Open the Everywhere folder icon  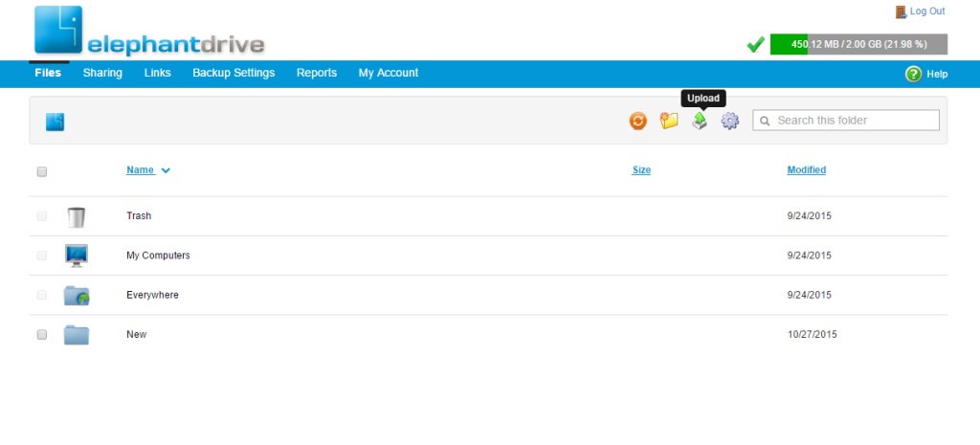[77, 296]
